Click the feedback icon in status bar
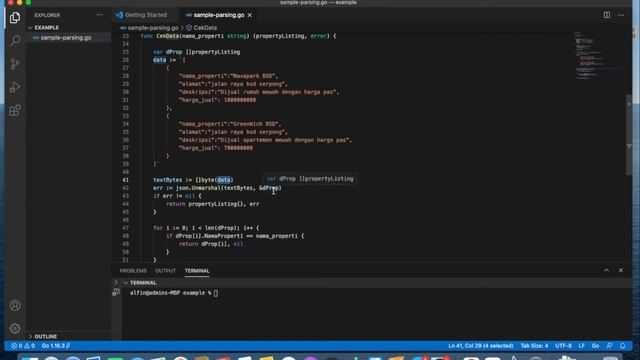The height and width of the screenshot is (360, 640). 609,346
